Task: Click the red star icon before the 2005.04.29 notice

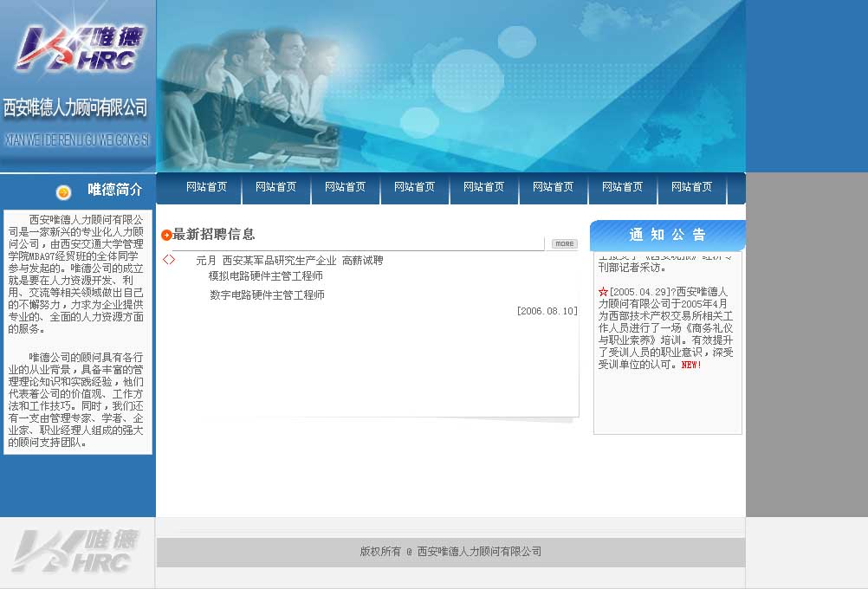Action: coord(603,292)
